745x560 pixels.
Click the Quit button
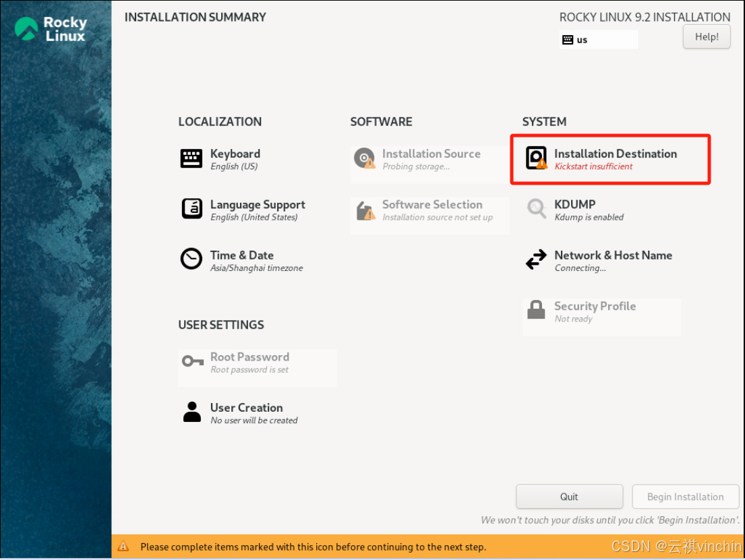coord(569,497)
